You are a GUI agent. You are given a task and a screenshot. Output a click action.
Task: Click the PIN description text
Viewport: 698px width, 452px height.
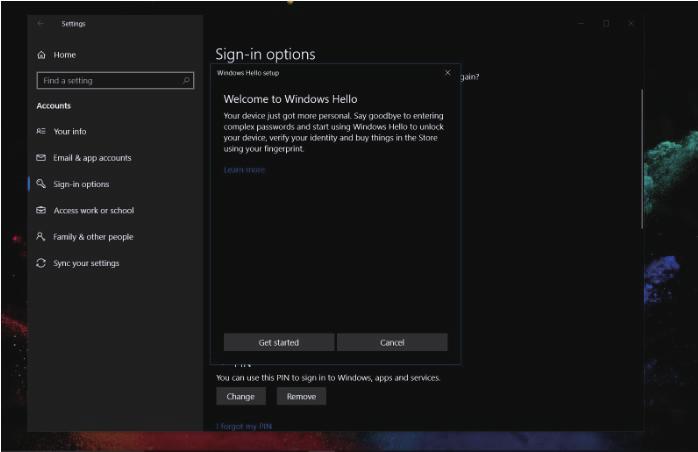[328, 378]
